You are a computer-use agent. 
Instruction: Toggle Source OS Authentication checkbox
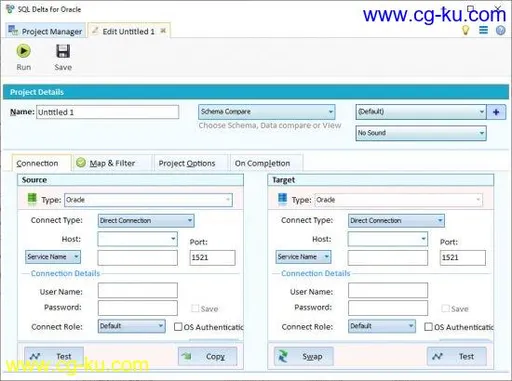(178, 327)
